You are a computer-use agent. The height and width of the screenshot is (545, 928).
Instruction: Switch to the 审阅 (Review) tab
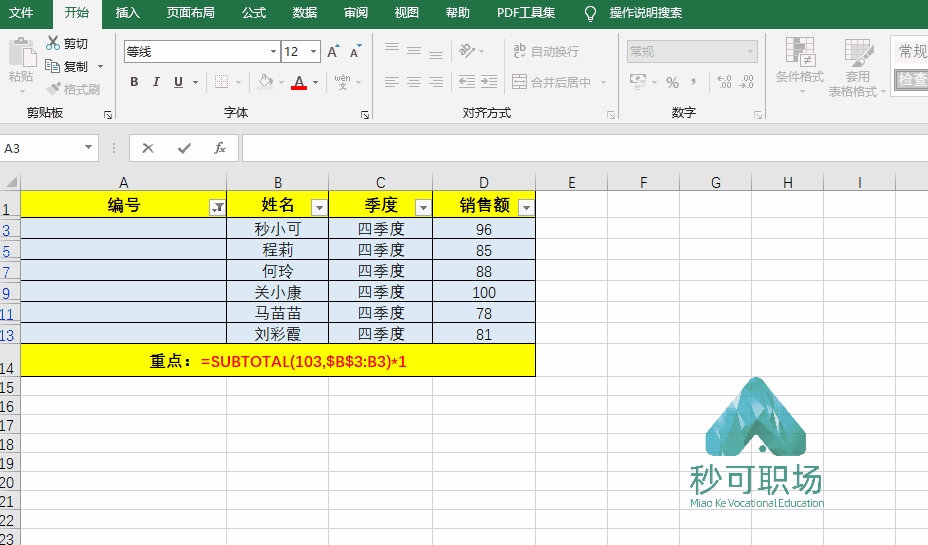(x=356, y=12)
